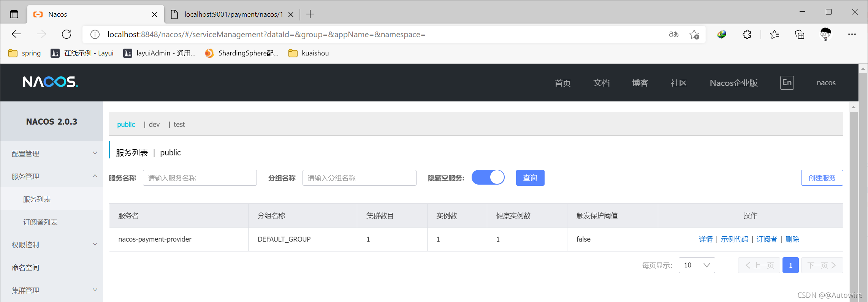The height and width of the screenshot is (302, 868).
Task: Open the browser profile avatar
Action: [x=825, y=34]
